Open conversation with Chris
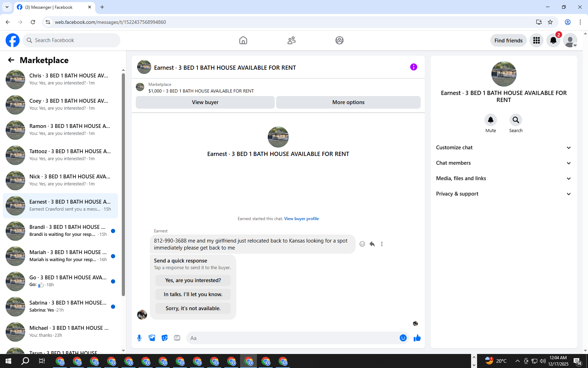Viewport: 588px width, 368px height. (x=60, y=80)
